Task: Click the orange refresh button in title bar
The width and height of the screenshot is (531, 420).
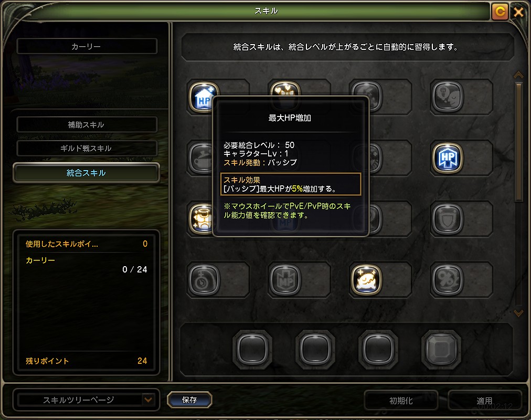Action: (x=500, y=12)
